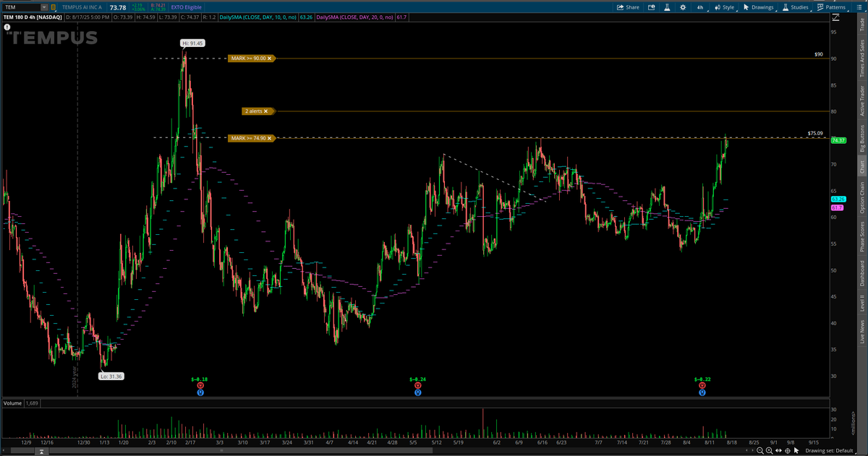Click the 73.78 last price value

(x=118, y=7)
